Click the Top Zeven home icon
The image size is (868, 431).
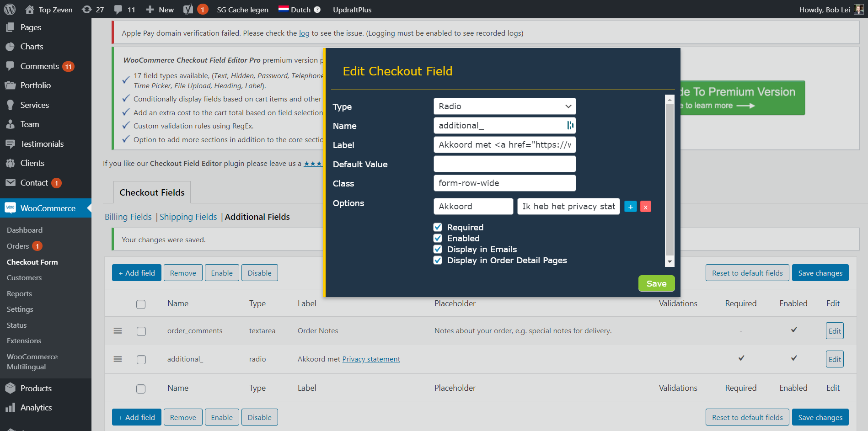(30, 10)
